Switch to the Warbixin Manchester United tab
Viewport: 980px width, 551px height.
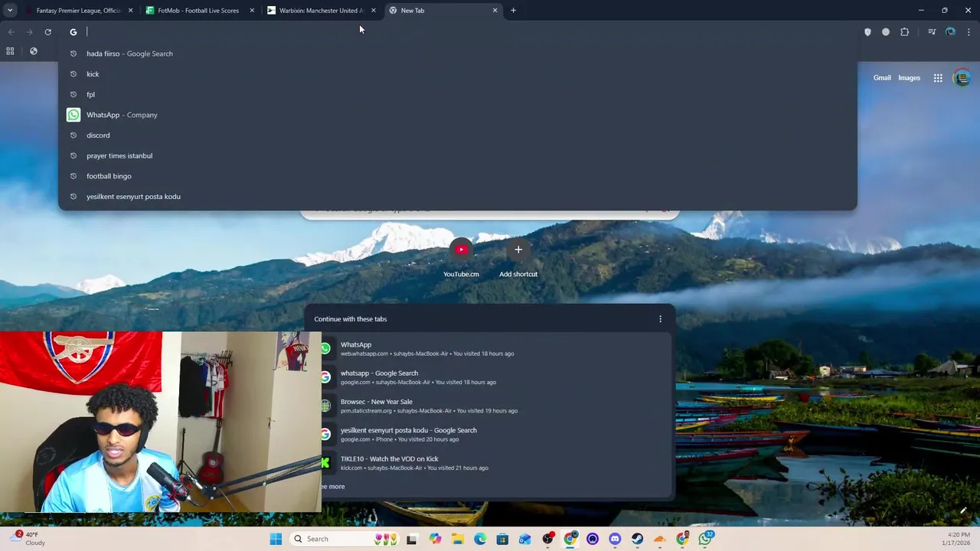320,11
